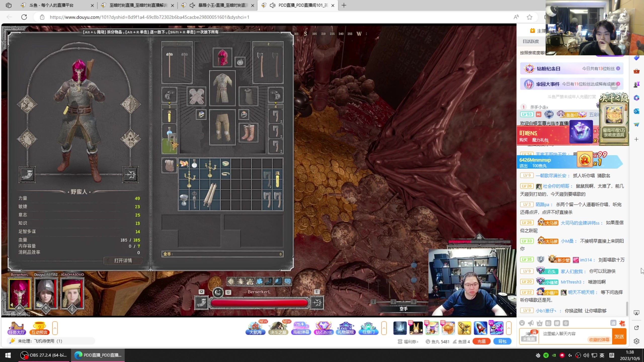
Task: Open the 礼物展馆 gift gallery icon
Action: pyautogui.click(x=346, y=328)
